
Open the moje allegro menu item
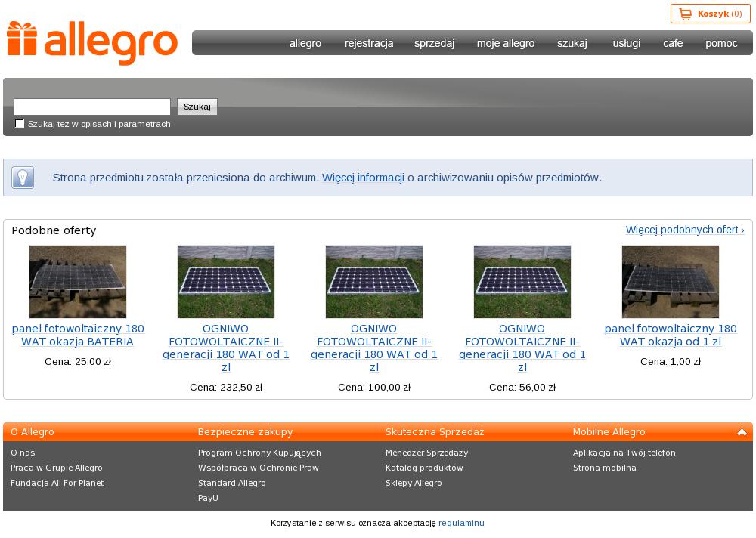pos(506,43)
